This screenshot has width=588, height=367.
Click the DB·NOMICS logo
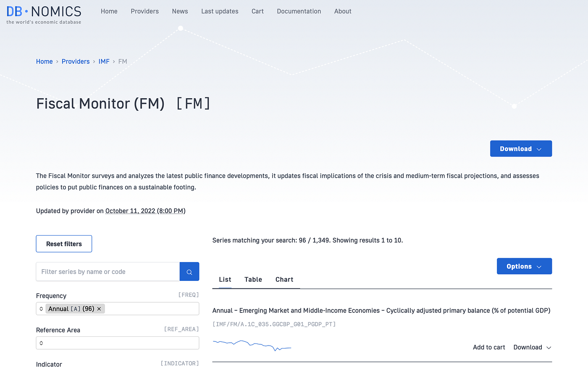(x=44, y=15)
